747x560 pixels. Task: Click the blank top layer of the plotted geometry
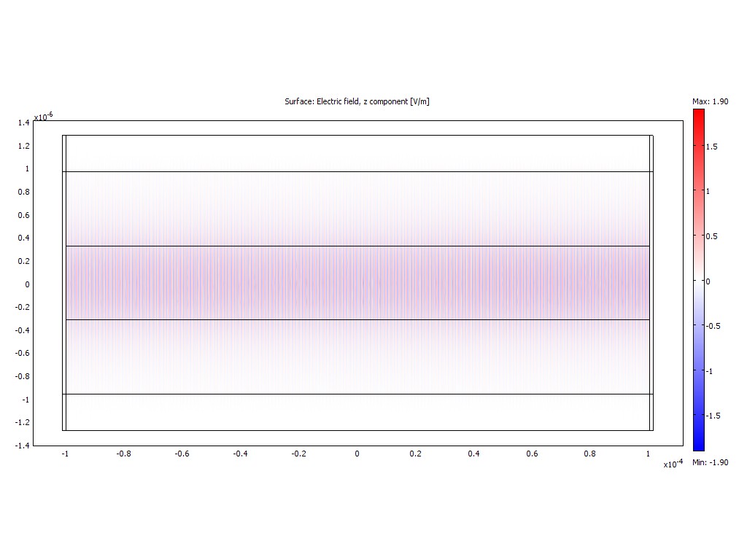coord(357,153)
